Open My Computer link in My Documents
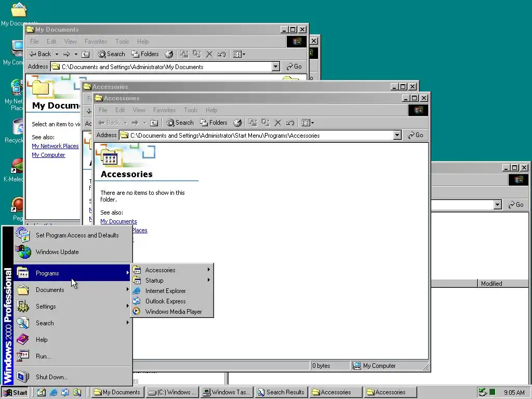 pyautogui.click(x=48, y=155)
